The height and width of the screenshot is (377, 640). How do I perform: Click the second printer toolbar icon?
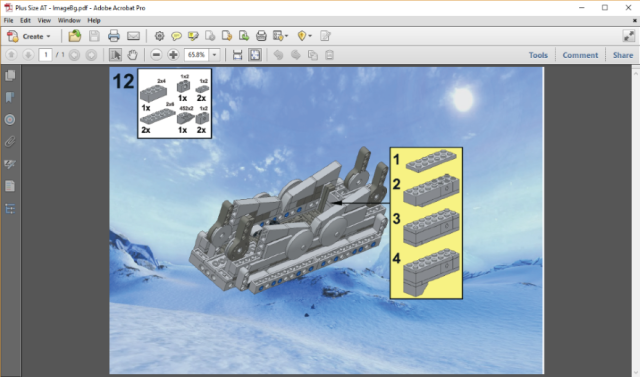261,36
